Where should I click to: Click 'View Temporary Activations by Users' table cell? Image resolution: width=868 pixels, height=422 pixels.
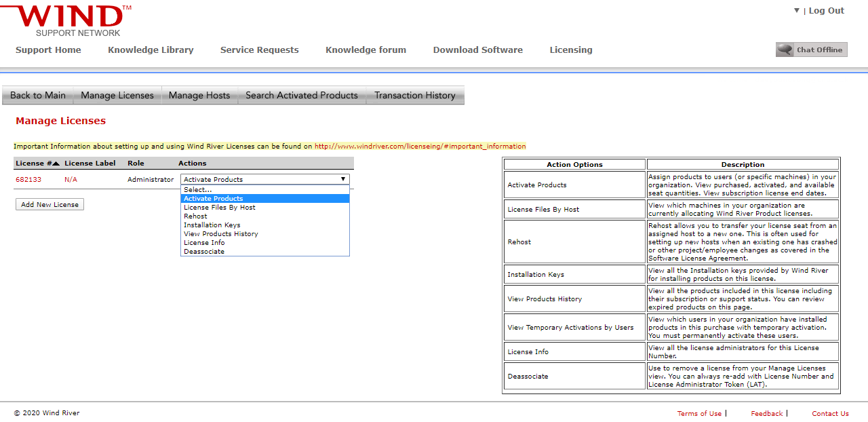coord(574,327)
